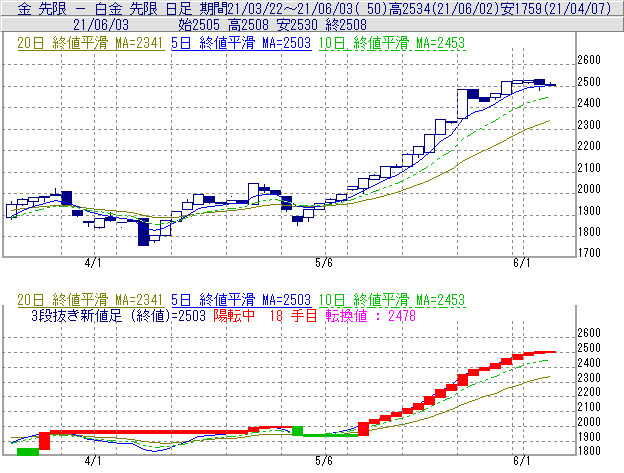Click the period high value 高2534(21/06/02)

coord(443,9)
